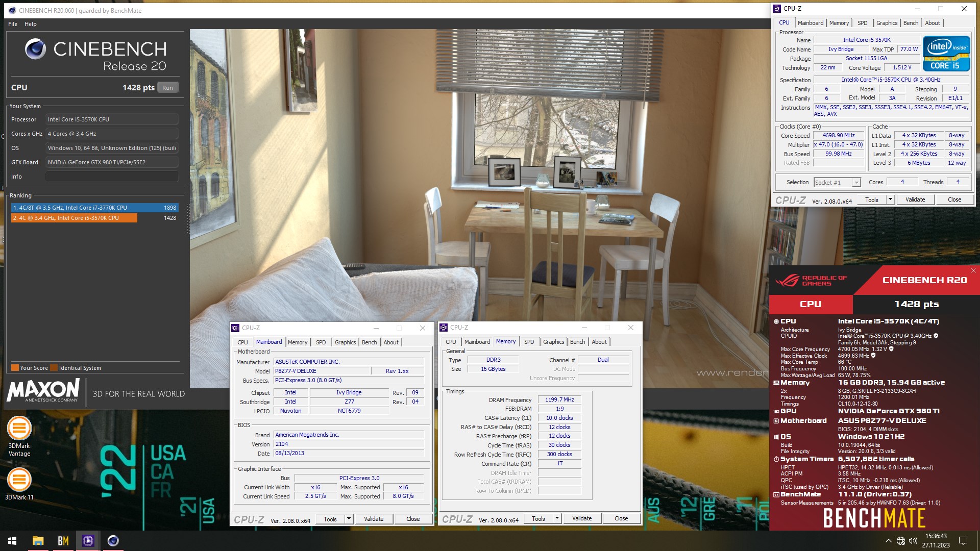Click Validate in the CPU-Z Mainboard window
This screenshot has width=980, height=551.
(x=374, y=519)
